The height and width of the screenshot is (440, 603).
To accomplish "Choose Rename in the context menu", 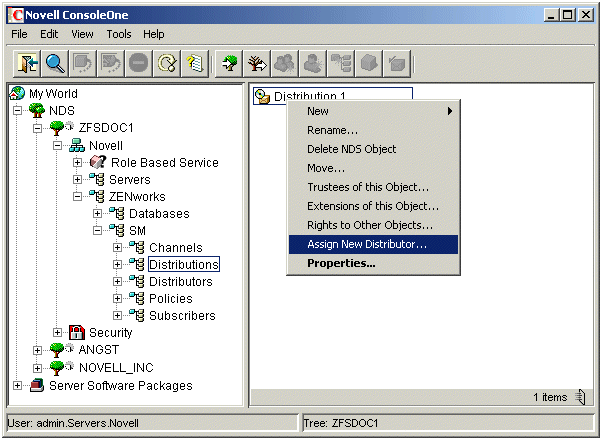I will pyautogui.click(x=373, y=130).
